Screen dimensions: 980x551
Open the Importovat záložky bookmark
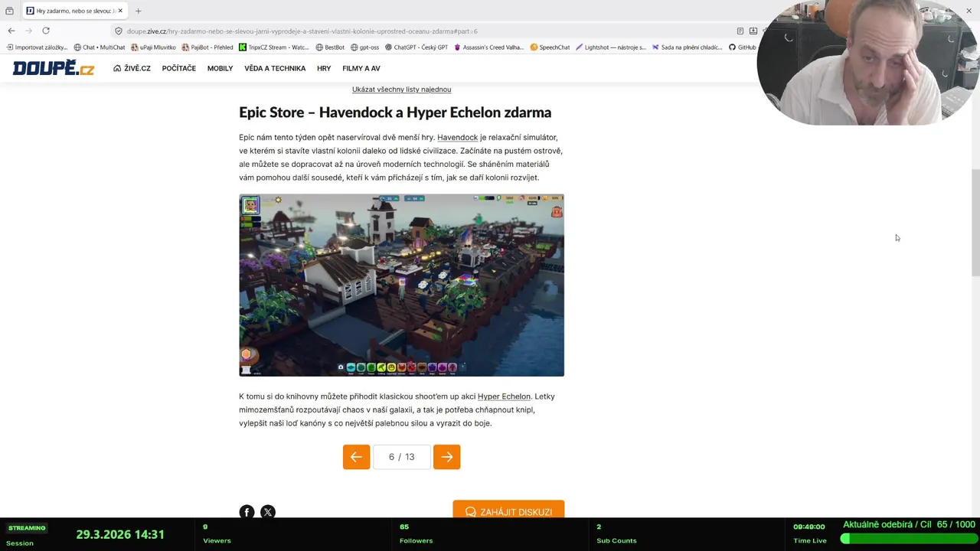coord(37,47)
